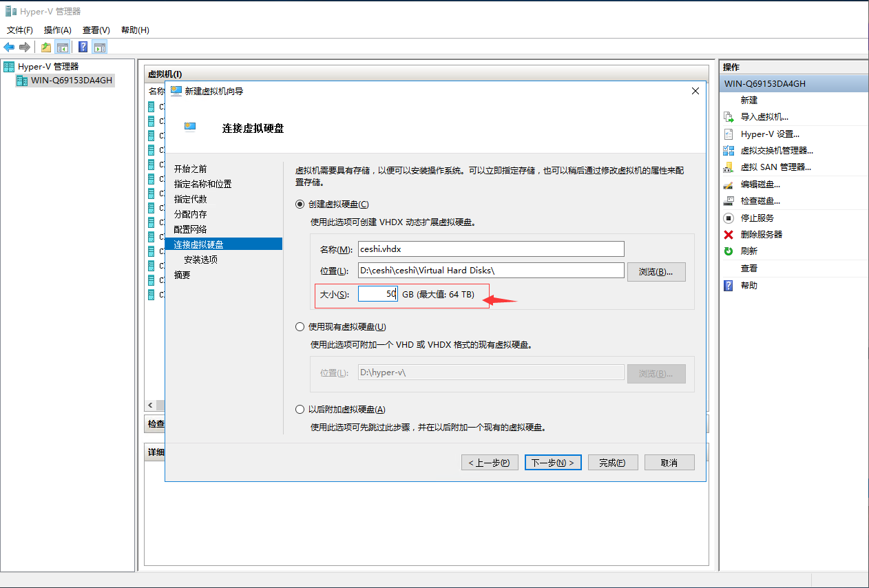Click 浏览(B) beside the location field
Image resolution: width=869 pixels, height=588 pixels.
[x=656, y=271]
